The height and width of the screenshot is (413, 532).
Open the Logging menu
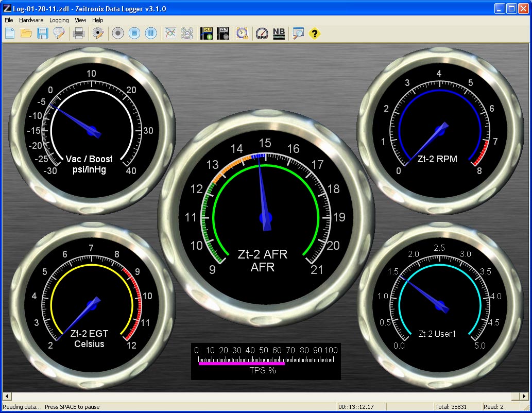point(59,20)
